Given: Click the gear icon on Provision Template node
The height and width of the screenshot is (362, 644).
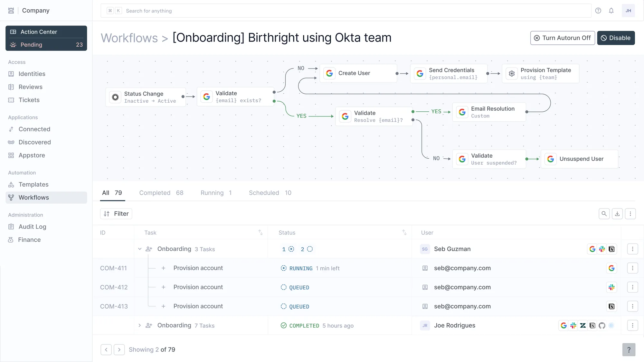Looking at the screenshot, I should click(512, 74).
